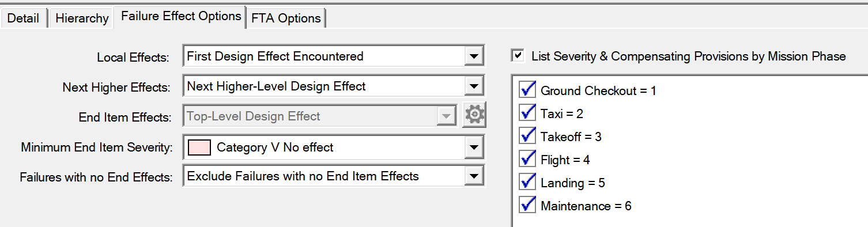Click the pink Category V severity swatch
868x227 pixels.
pos(199,147)
